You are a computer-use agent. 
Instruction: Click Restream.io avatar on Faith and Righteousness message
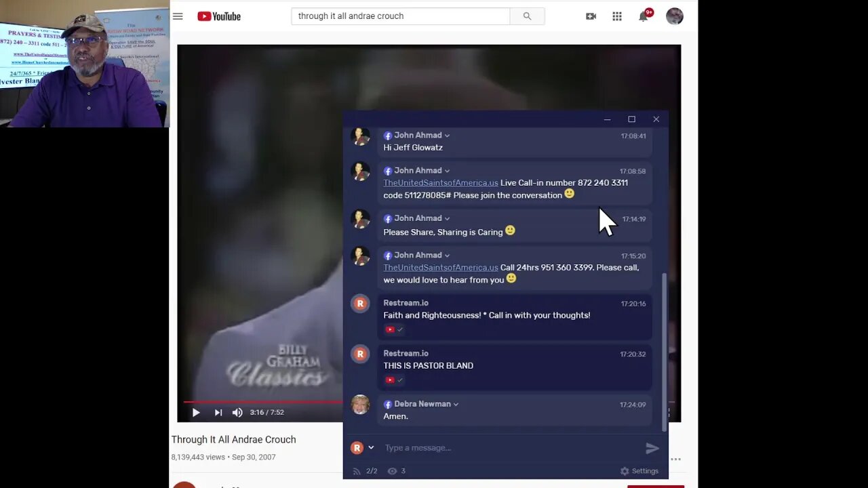click(360, 304)
